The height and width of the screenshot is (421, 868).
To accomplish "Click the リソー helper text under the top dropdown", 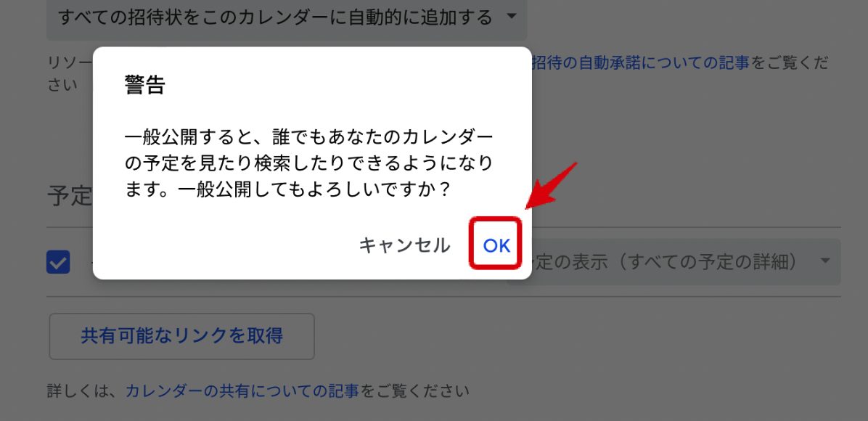I will (70, 63).
